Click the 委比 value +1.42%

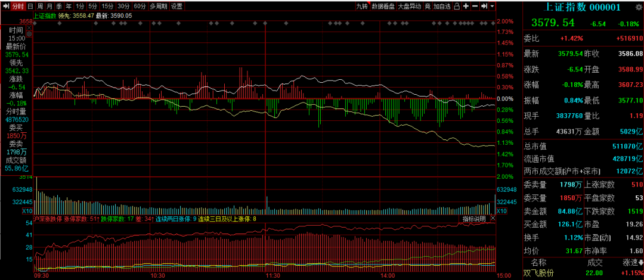(x=571, y=38)
